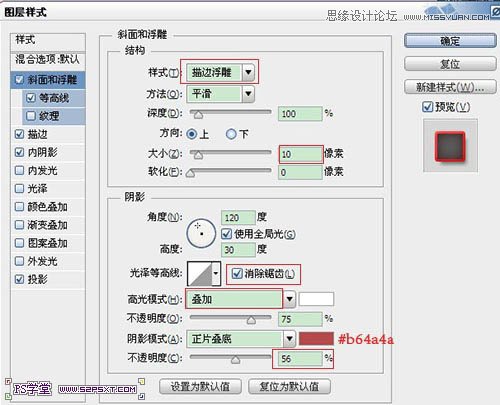Toggle the 投影 checkbox
The image size is (500, 405).
19,279
